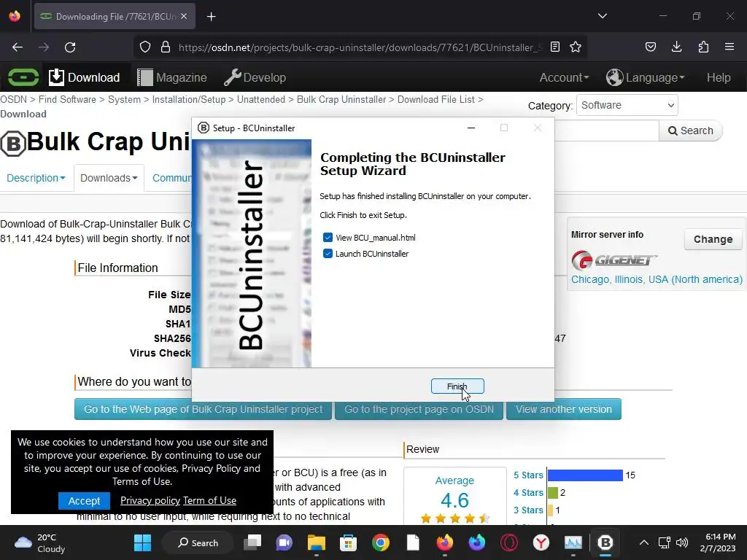Open the Chicago, Illinois, USA mirror link
Viewport: 747px width, 560px height.
coord(657,279)
